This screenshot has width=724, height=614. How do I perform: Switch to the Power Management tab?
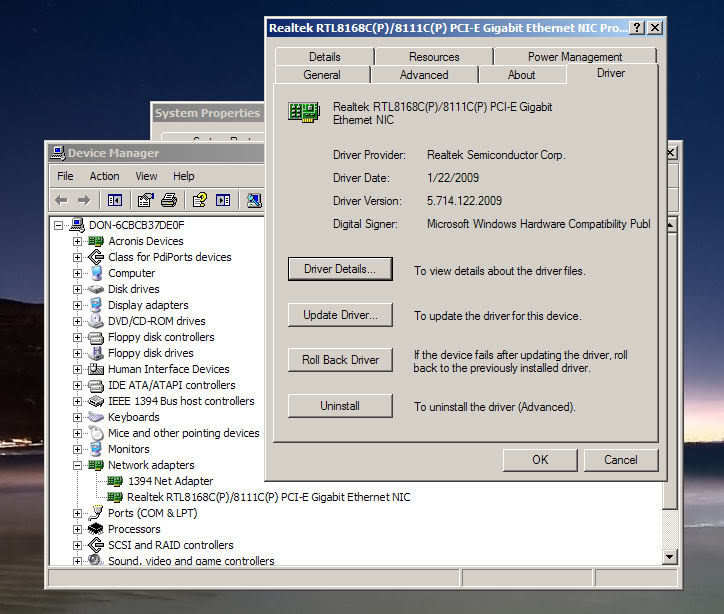pos(575,57)
